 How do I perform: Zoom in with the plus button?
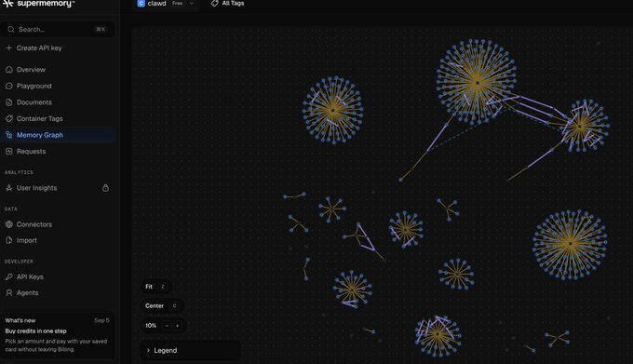click(x=177, y=326)
